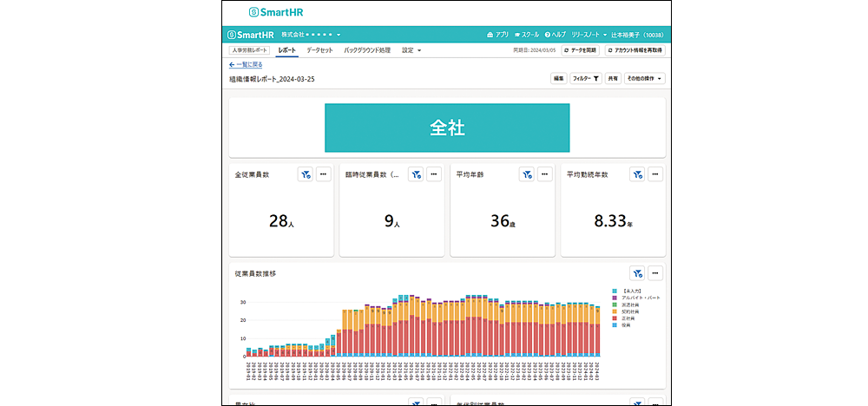Click the filter icon on 全従業員数 card
The height and width of the screenshot is (406, 868).
(305, 174)
